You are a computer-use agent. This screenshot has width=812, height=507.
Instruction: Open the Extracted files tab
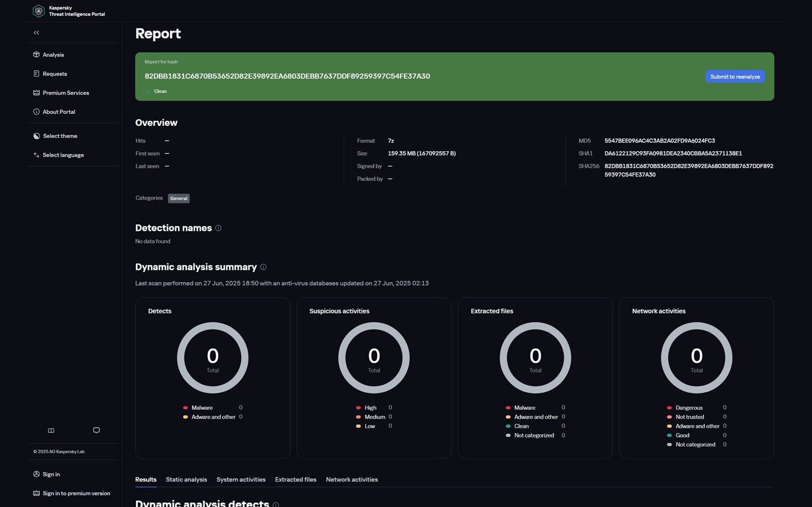[x=295, y=480]
